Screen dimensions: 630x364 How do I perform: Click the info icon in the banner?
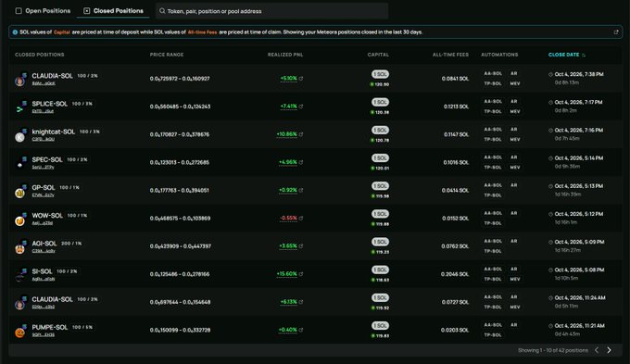coord(15,32)
